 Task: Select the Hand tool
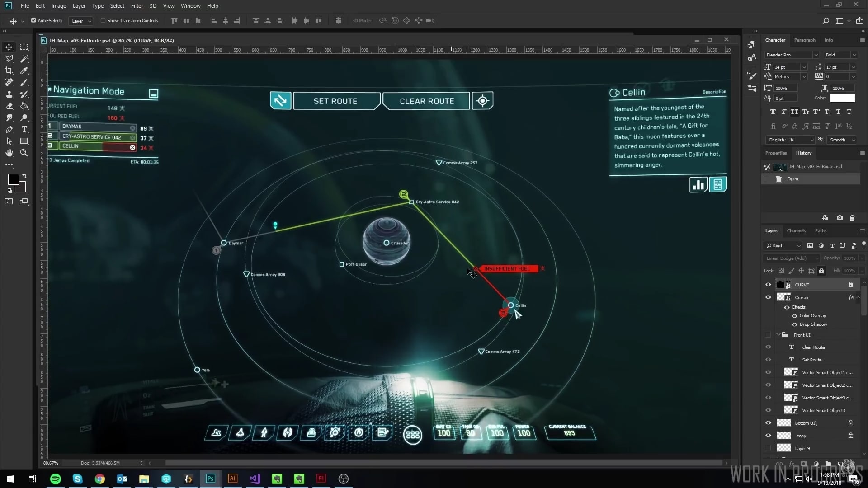pyautogui.click(x=9, y=153)
